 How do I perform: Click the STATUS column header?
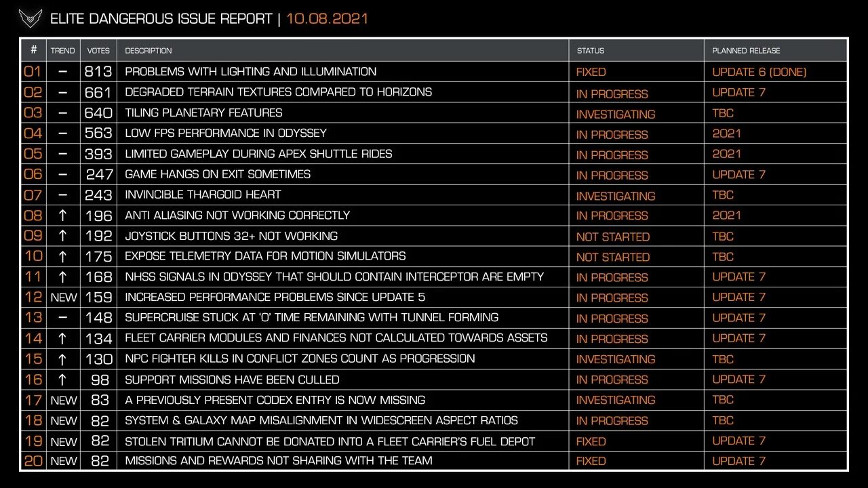[x=591, y=51]
